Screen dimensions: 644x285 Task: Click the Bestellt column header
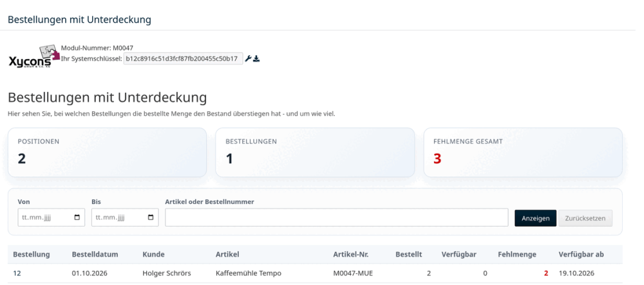[x=409, y=254]
